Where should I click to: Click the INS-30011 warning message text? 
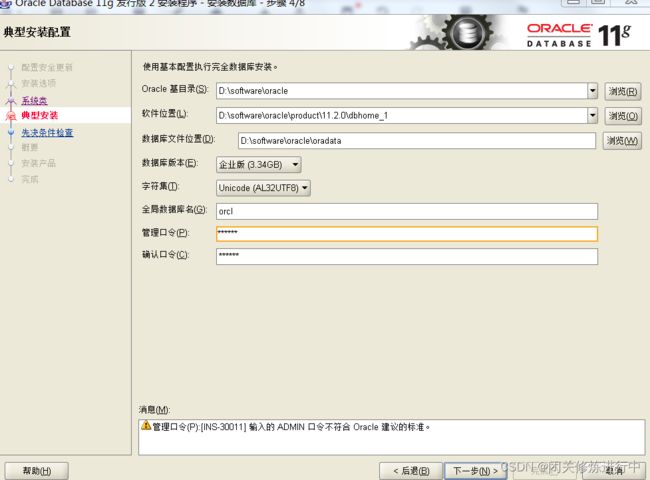(x=291, y=427)
